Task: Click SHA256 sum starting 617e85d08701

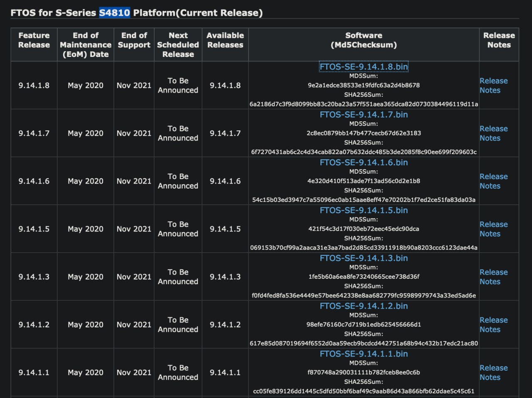Action: pyautogui.click(x=364, y=343)
